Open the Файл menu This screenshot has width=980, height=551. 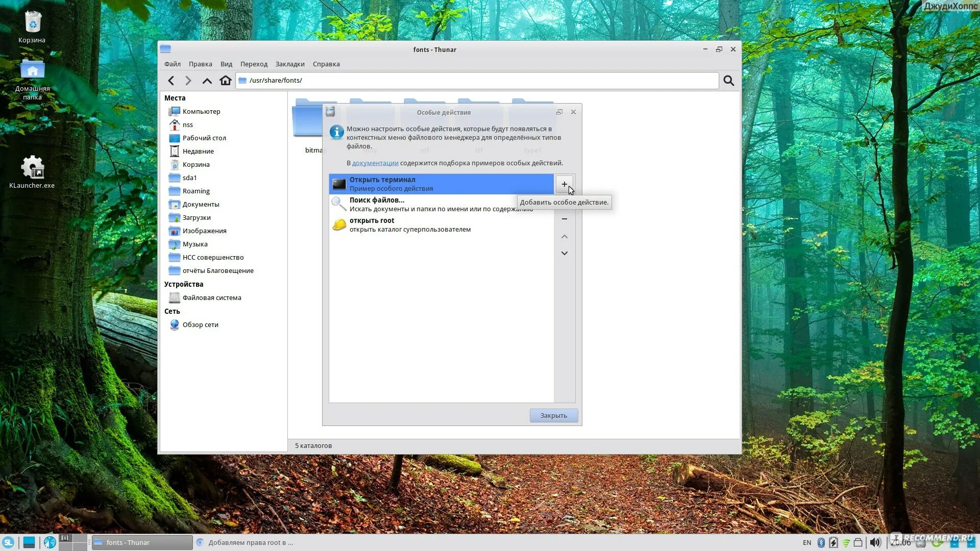point(173,64)
